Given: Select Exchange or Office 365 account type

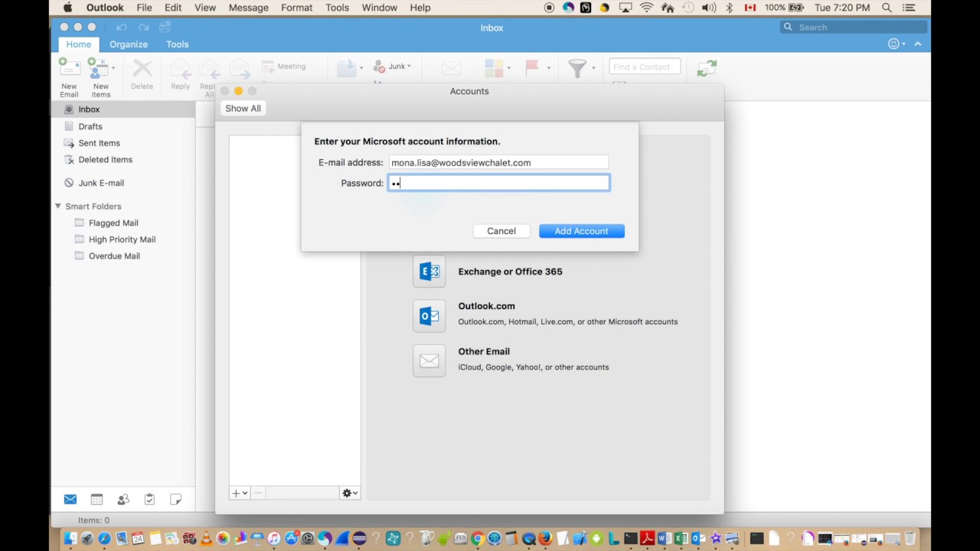Looking at the screenshot, I should 510,272.
